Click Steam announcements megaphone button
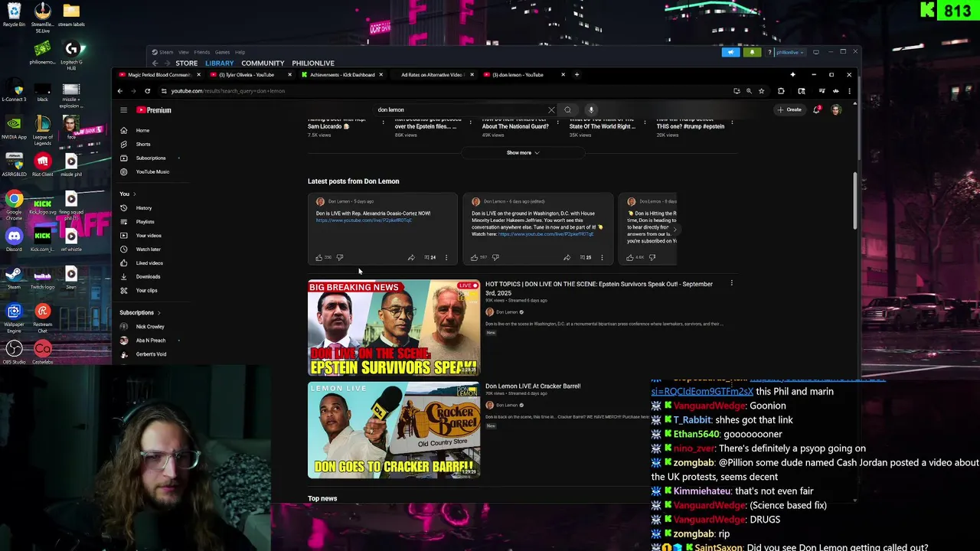The width and height of the screenshot is (980, 551). pyautogui.click(x=730, y=52)
